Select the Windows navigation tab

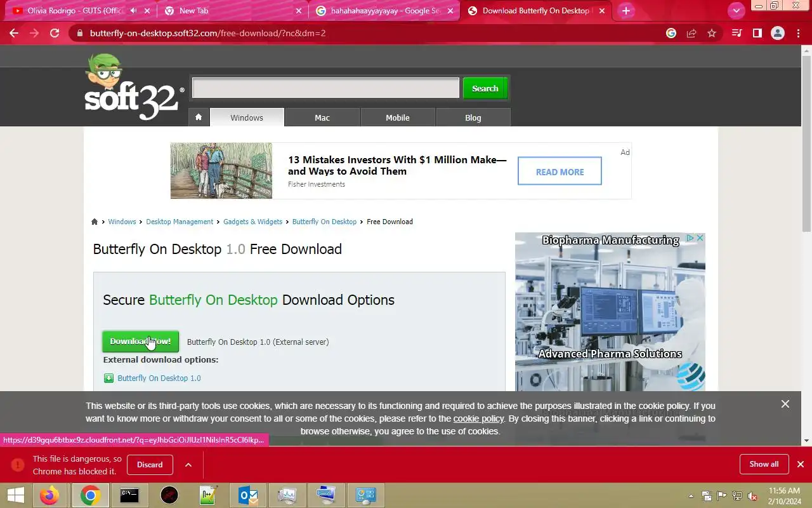[x=247, y=117]
